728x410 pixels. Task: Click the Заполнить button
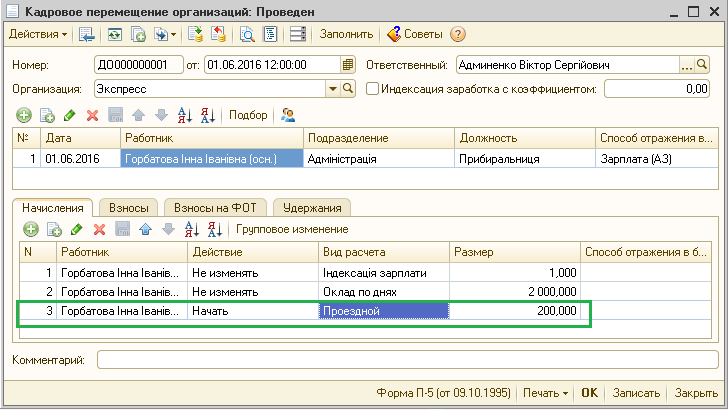pyautogui.click(x=346, y=34)
